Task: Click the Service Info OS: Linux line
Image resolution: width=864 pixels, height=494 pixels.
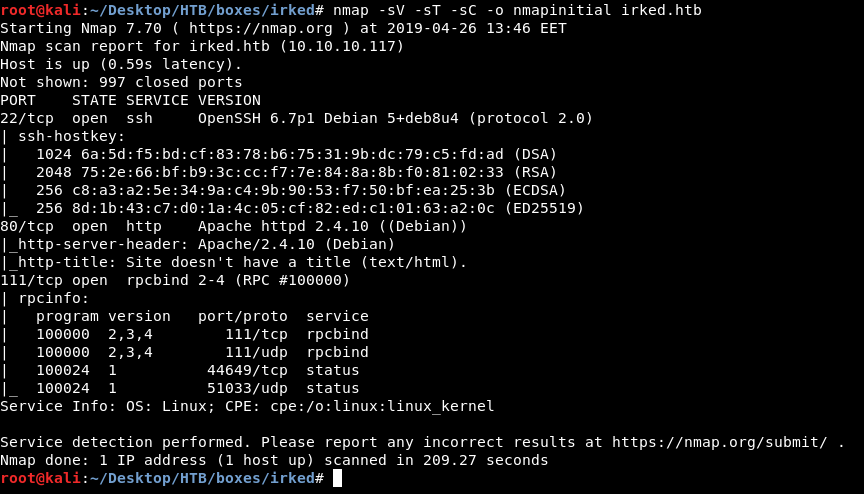Action: click(x=247, y=406)
